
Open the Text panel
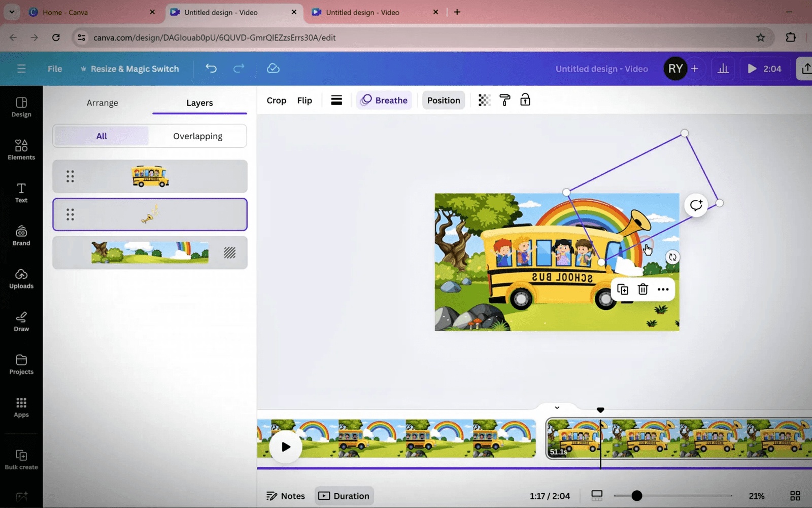pos(21,193)
